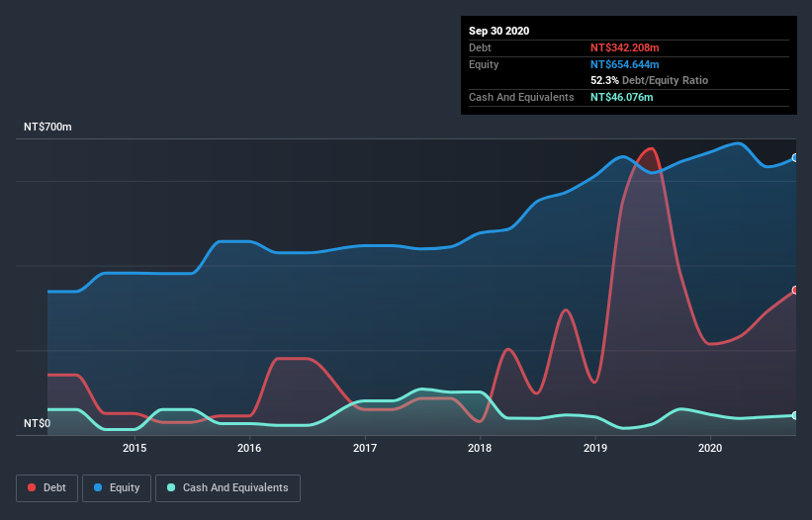
Task: Click the red Debt legend dot
Action: pyautogui.click(x=32, y=487)
